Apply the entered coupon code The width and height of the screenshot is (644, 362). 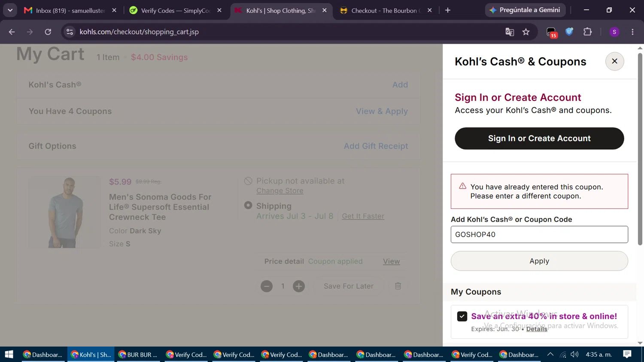tap(539, 261)
